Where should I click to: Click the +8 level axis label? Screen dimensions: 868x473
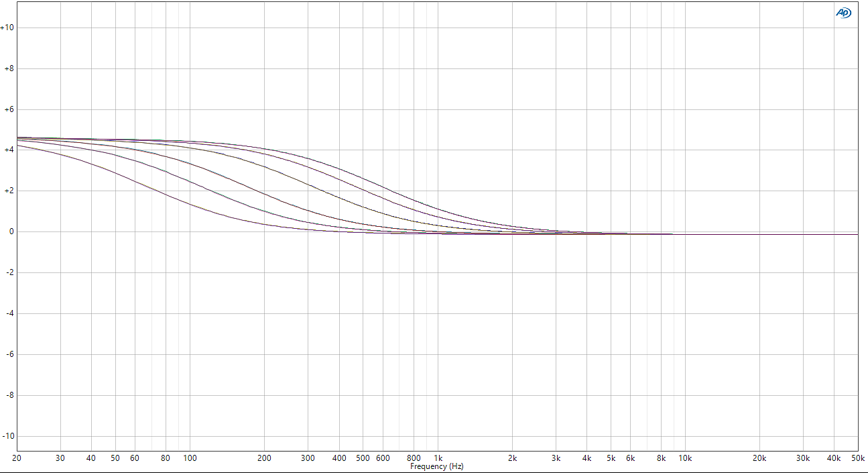tap(9, 68)
